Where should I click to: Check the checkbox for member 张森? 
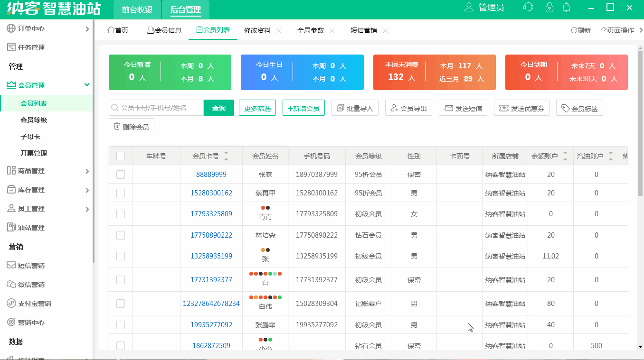121,175
